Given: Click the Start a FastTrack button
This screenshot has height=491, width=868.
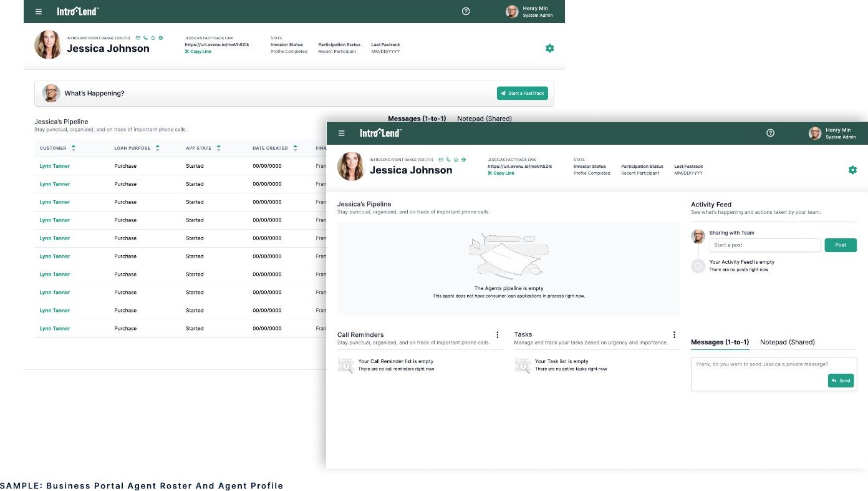Looking at the screenshot, I should [x=523, y=93].
